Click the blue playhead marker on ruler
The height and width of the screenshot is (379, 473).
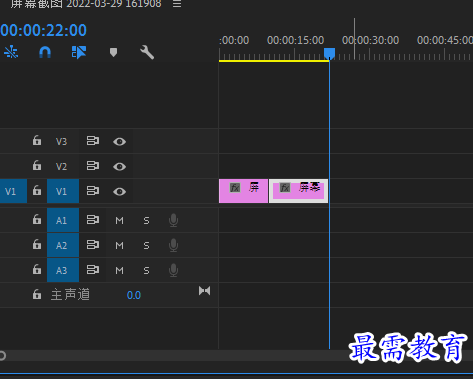329,53
